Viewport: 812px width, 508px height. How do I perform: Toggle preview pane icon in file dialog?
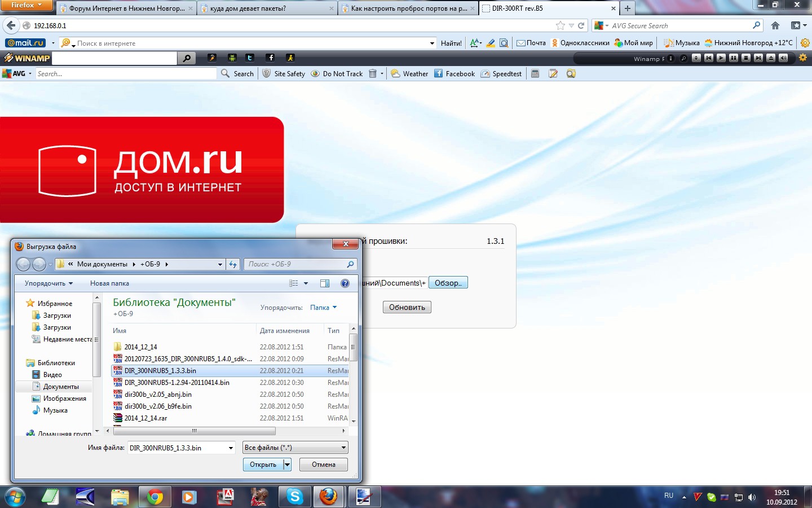(325, 283)
